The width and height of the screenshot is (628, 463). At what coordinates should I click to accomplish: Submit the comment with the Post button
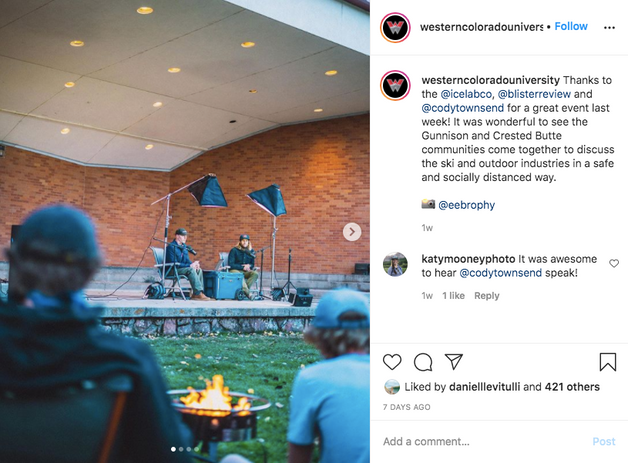604,441
